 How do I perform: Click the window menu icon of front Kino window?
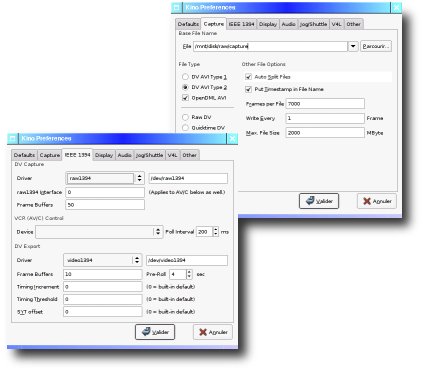click(12, 138)
